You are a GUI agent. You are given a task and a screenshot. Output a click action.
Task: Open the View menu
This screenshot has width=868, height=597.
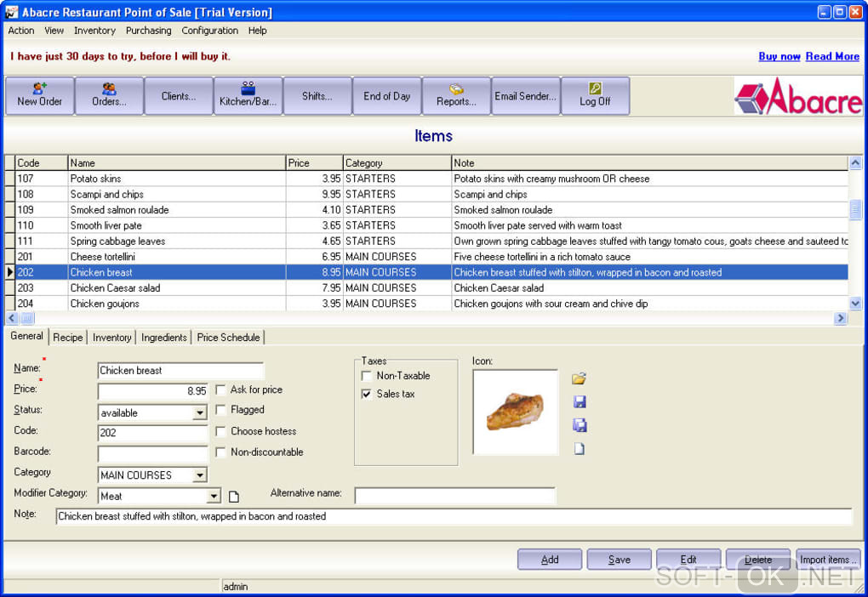coord(54,31)
